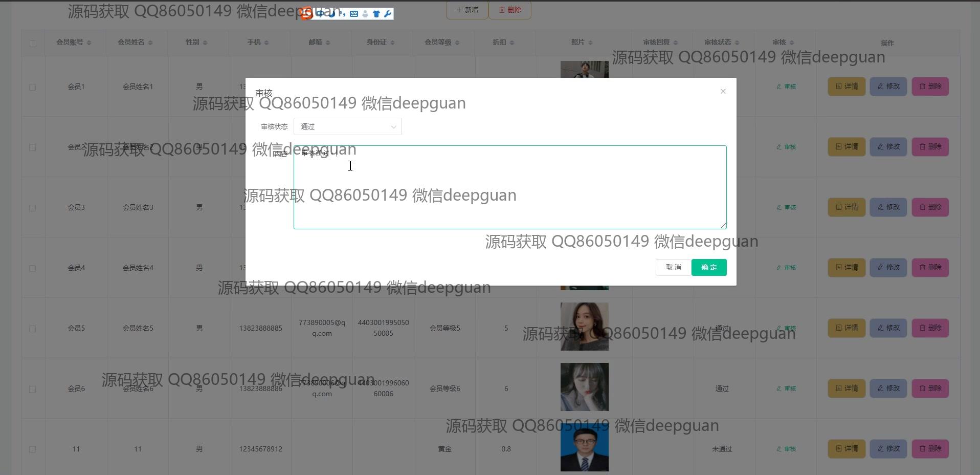Confirm the review with 确定
Screen dimensions: 980x475
[x=709, y=267]
